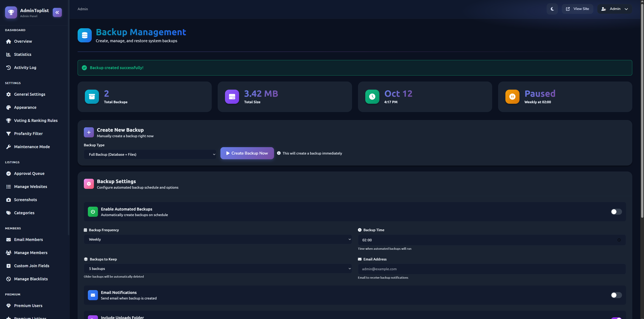
Task: Click the Backup Settings gear icon
Action: click(89, 184)
